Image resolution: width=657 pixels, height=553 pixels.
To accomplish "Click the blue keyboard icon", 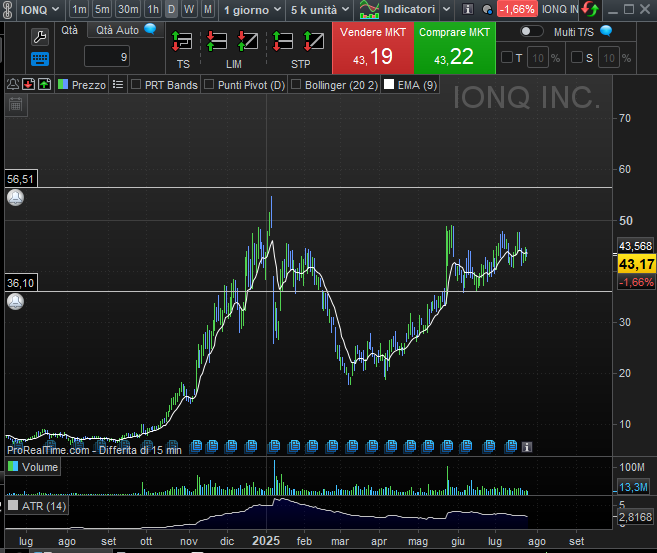I will (40, 59).
